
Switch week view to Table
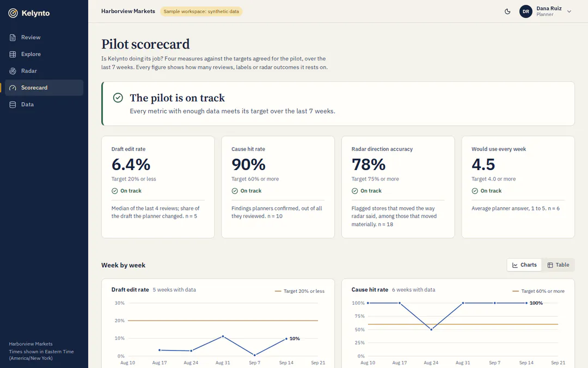[x=558, y=265]
